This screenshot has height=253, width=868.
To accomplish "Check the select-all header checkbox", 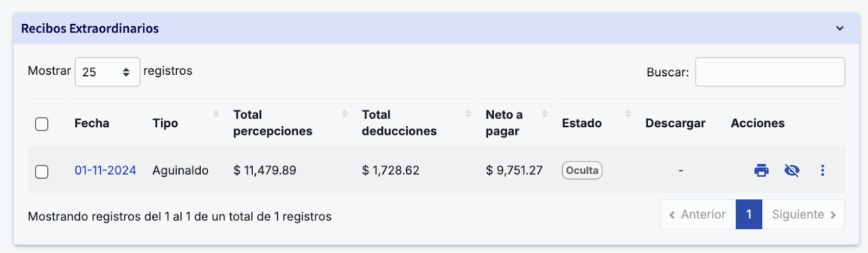I will click(x=42, y=124).
